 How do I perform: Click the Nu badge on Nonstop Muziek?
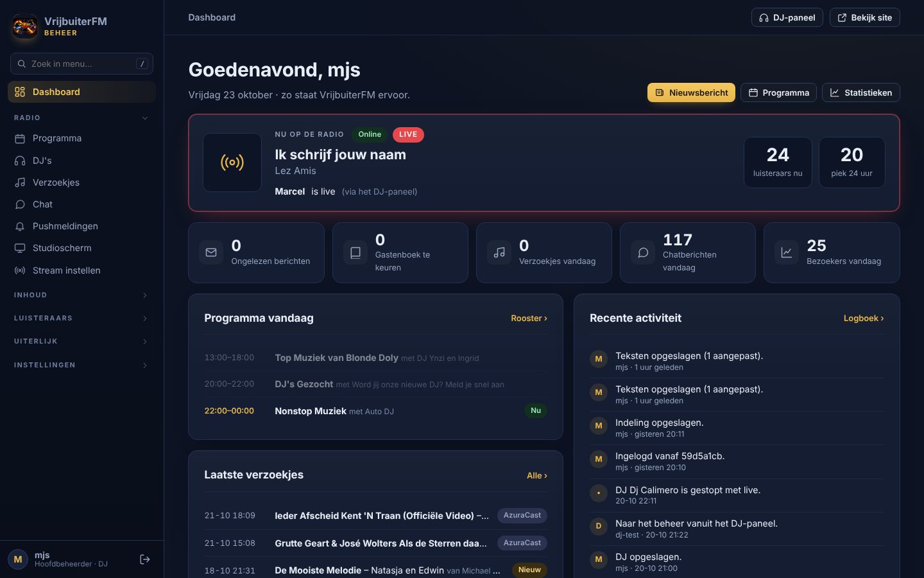tap(536, 410)
